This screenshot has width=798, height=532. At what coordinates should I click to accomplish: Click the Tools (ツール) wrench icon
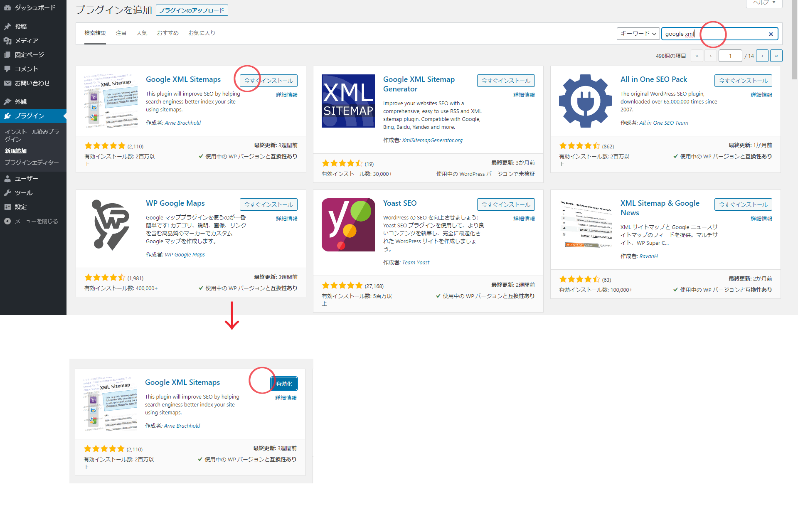7,193
